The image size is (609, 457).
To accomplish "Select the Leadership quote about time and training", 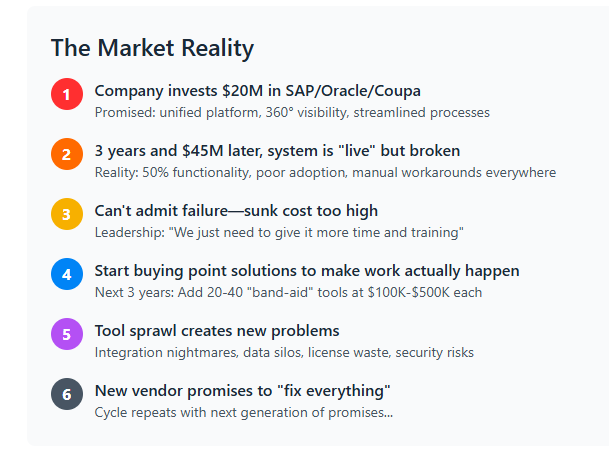I will (x=281, y=233).
